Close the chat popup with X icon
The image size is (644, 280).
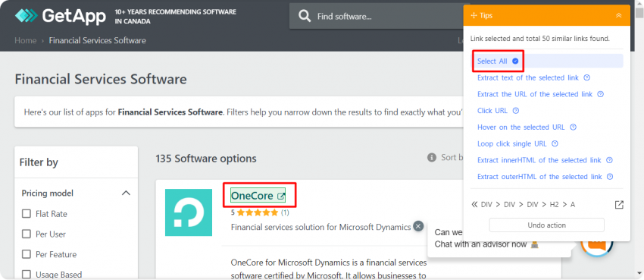point(418,226)
